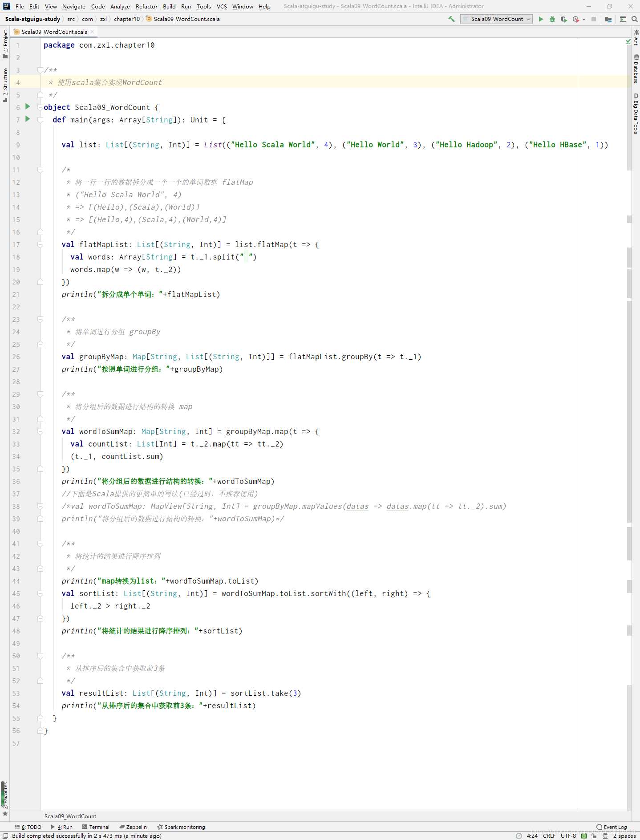
Task: Open the TODO tool window button
Action: click(28, 827)
